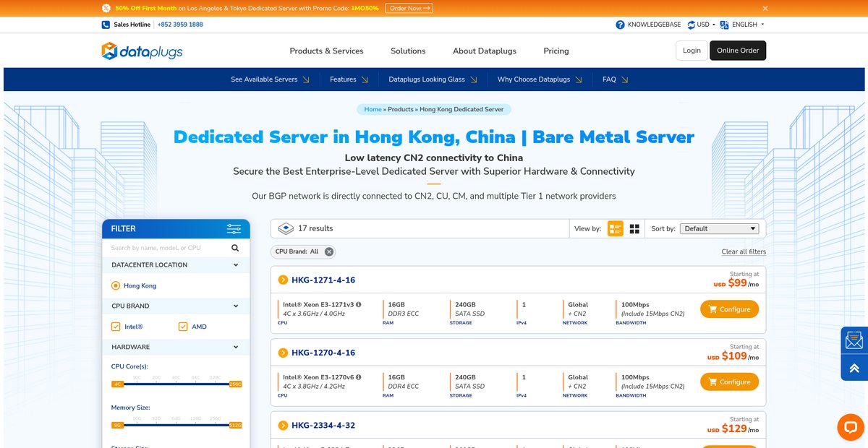This screenshot has width=868, height=448.
Task: Jump to See Available Servers section
Action: pyautogui.click(x=271, y=79)
